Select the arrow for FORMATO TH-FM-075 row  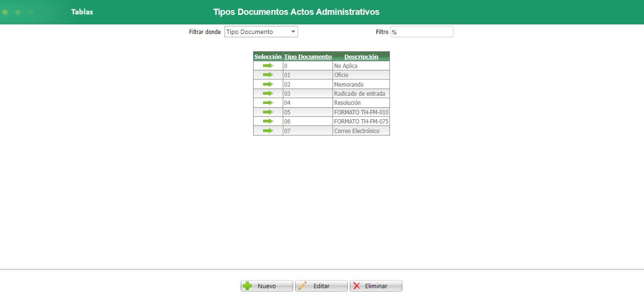[x=268, y=121]
